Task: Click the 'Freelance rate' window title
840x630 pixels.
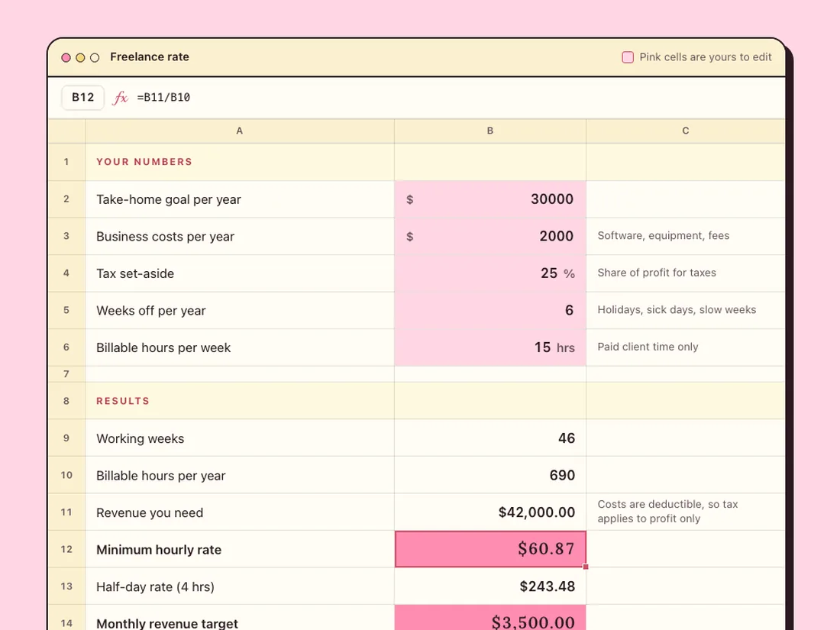Action: [150, 57]
